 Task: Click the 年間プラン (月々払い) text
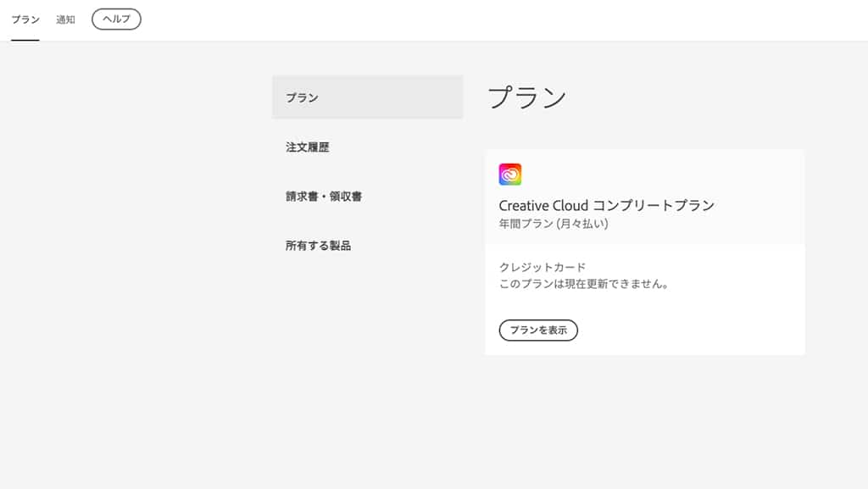click(x=554, y=224)
